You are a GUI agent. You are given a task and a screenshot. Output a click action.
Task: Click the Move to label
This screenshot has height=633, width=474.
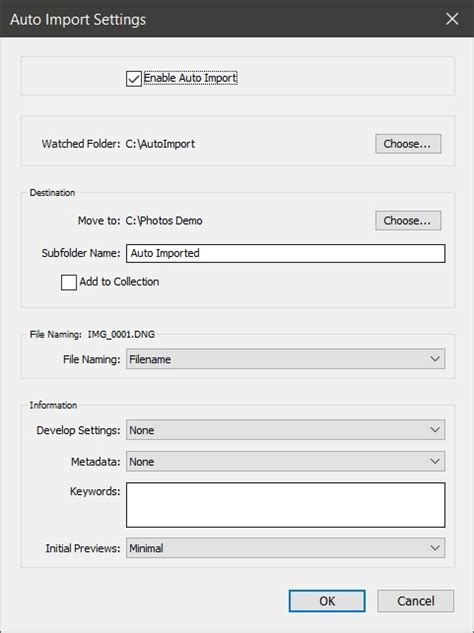pos(99,221)
